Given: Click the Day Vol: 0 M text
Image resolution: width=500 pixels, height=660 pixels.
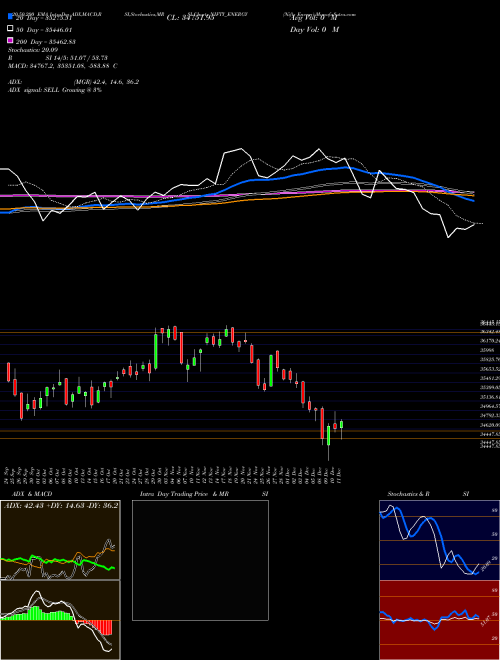Looking at the screenshot, I should pos(314,29).
